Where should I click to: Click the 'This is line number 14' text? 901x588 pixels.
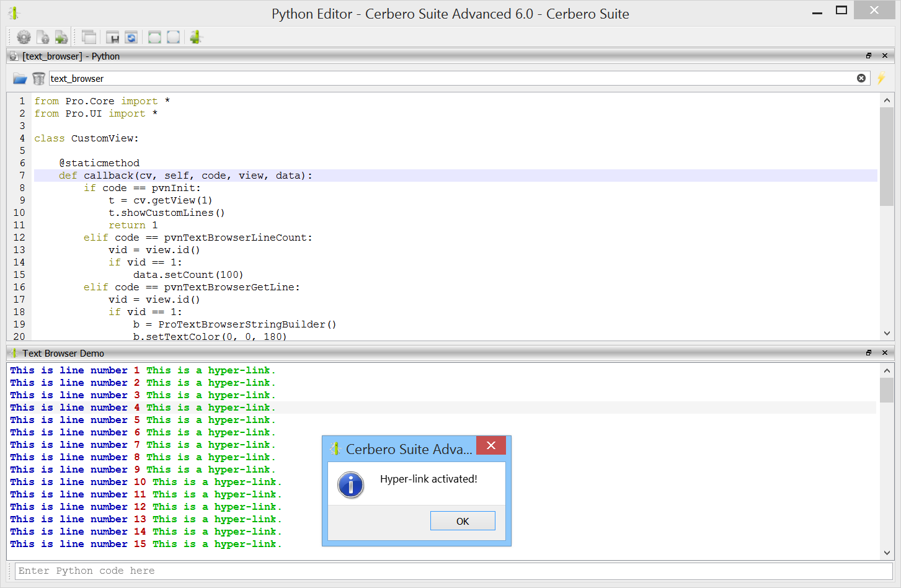tap(78, 532)
